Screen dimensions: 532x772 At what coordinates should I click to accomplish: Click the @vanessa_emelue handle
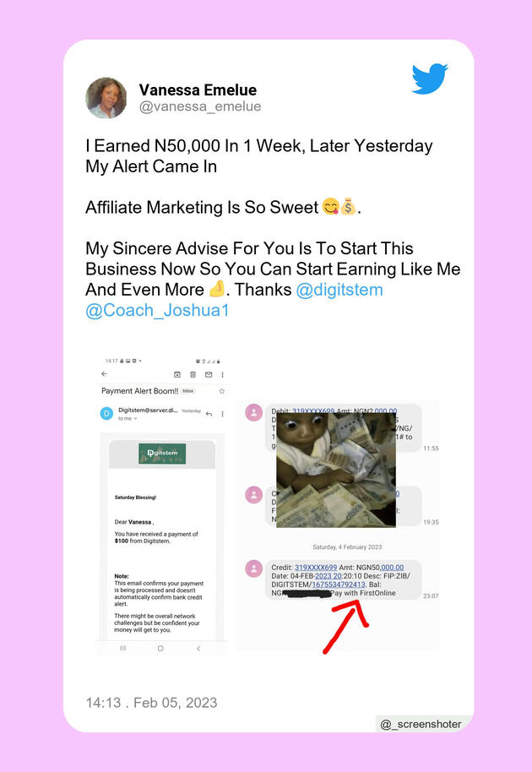pos(200,106)
